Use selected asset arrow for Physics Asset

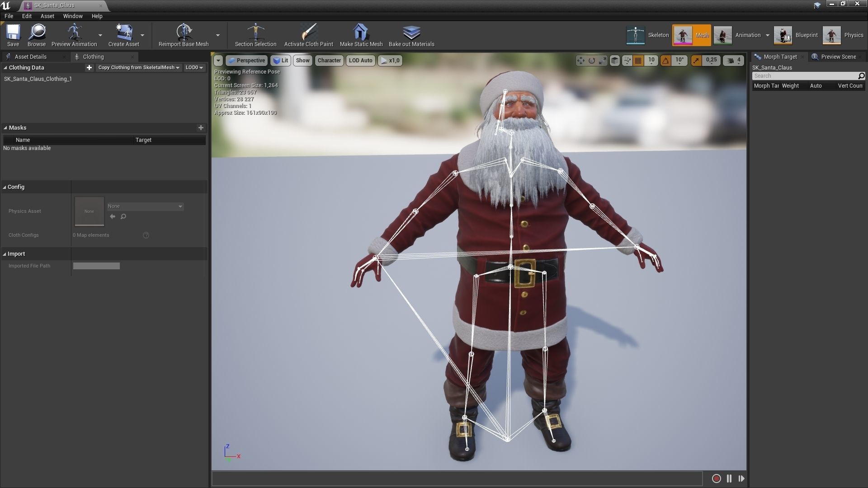(113, 217)
